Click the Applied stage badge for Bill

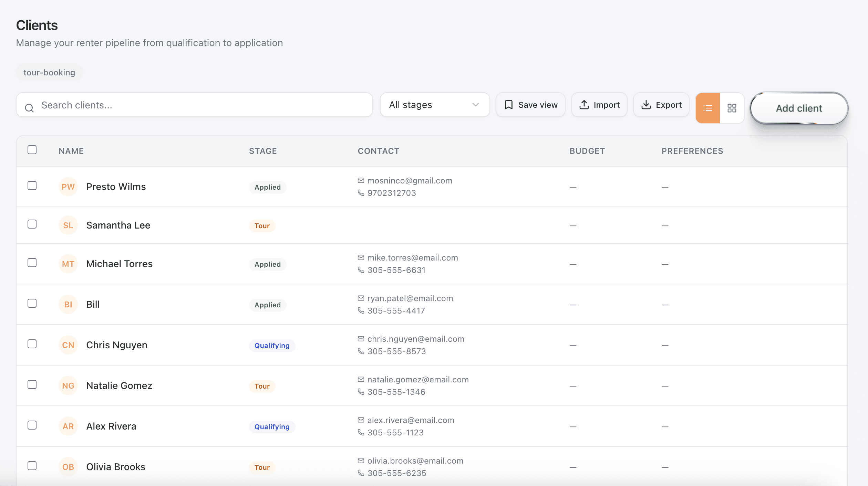pos(268,305)
